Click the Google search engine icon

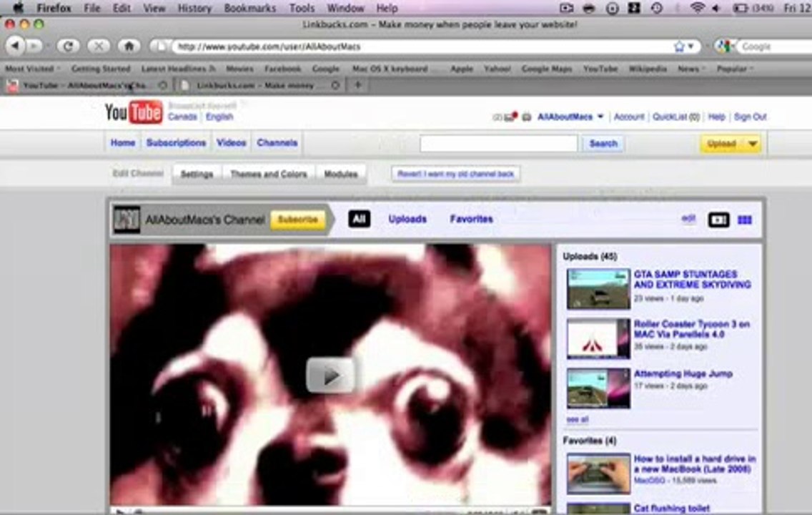point(723,46)
